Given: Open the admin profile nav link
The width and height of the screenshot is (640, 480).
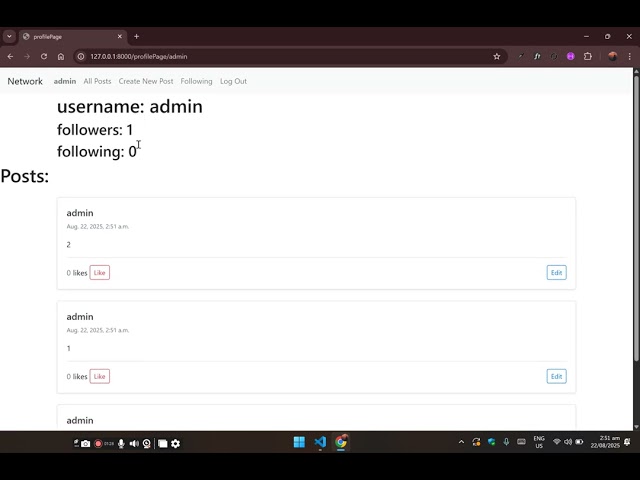Looking at the screenshot, I should (x=65, y=81).
